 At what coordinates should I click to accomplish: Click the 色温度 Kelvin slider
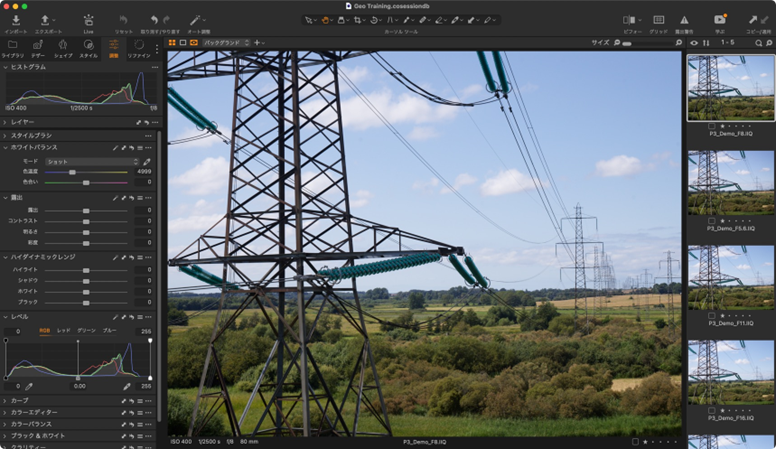pyautogui.click(x=86, y=172)
